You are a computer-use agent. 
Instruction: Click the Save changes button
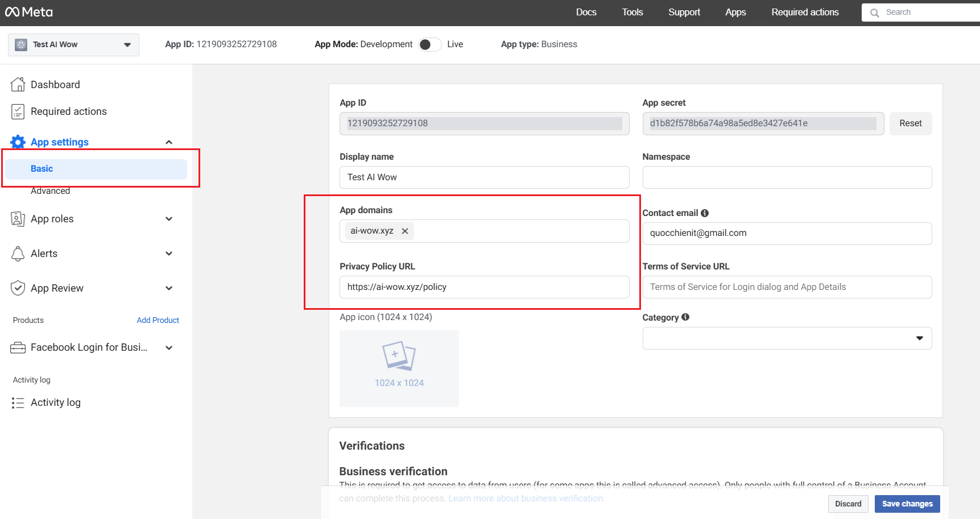[x=907, y=504]
